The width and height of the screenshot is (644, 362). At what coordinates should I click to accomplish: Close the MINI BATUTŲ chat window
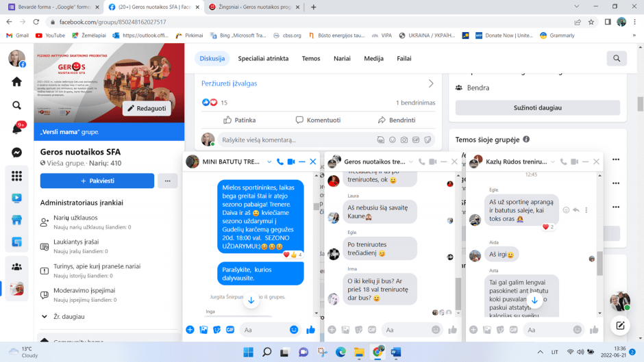[313, 161]
